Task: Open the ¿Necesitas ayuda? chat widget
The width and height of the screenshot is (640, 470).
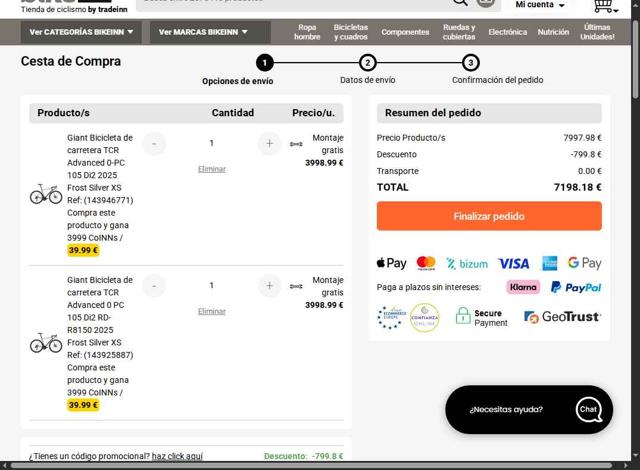Action: pyautogui.click(x=529, y=410)
